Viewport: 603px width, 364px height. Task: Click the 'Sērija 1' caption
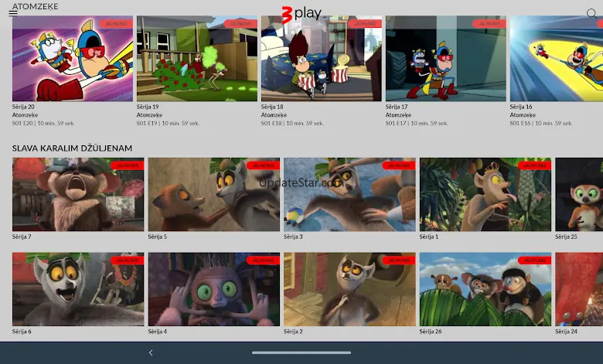[x=429, y=236]
